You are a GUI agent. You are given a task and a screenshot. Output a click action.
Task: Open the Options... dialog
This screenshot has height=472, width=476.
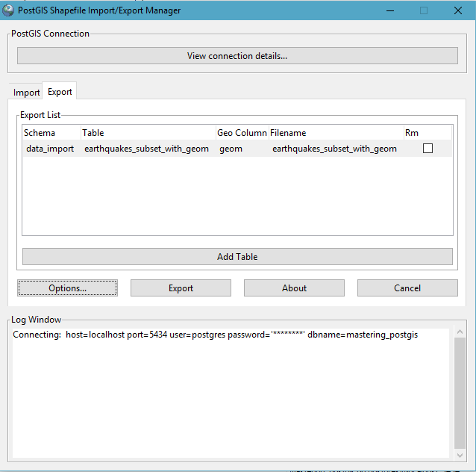coord(67,288)
